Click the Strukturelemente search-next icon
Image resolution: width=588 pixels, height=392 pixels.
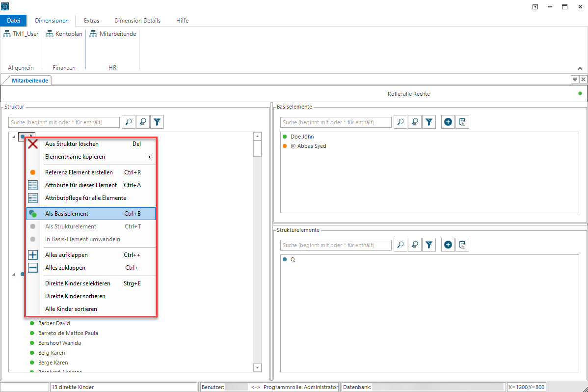[x=415, y=245]
